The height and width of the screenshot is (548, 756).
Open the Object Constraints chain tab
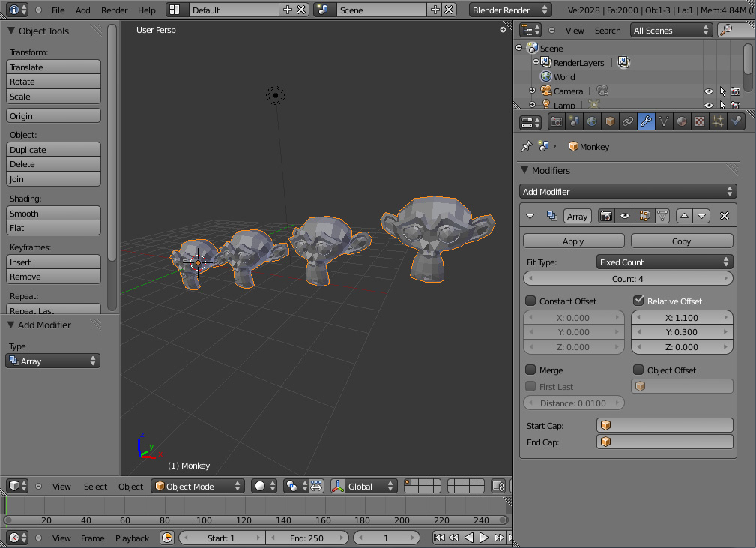pyautogui.click(x=628, y=121)
